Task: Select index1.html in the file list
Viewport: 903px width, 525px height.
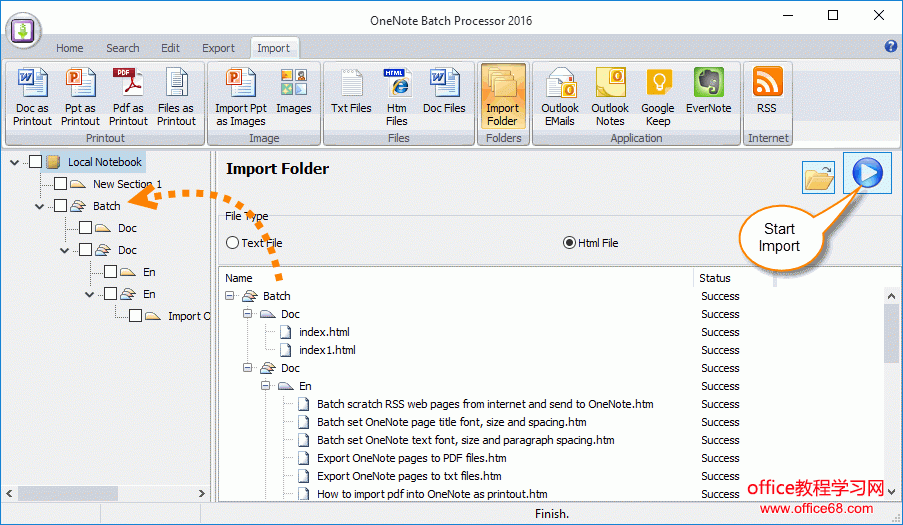Action: point(327,350)
